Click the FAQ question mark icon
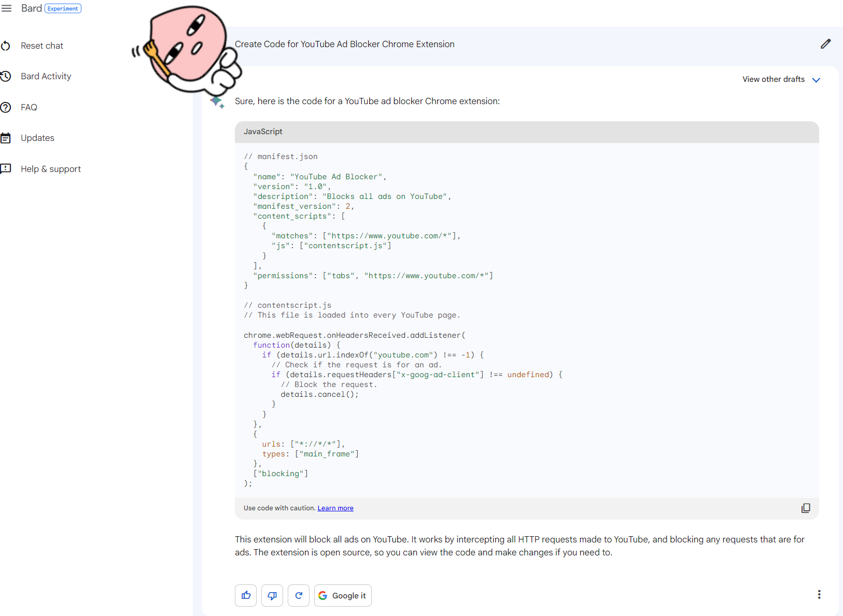 point(6,107)
